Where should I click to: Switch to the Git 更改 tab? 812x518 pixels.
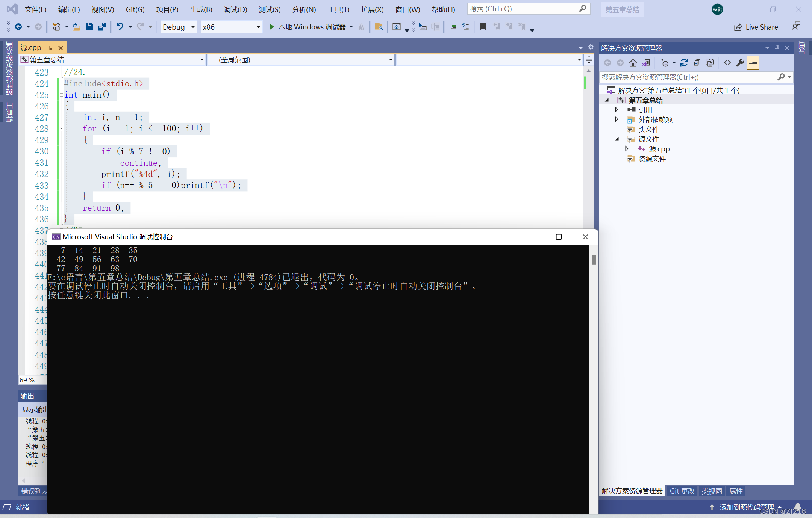coord(682,491)
